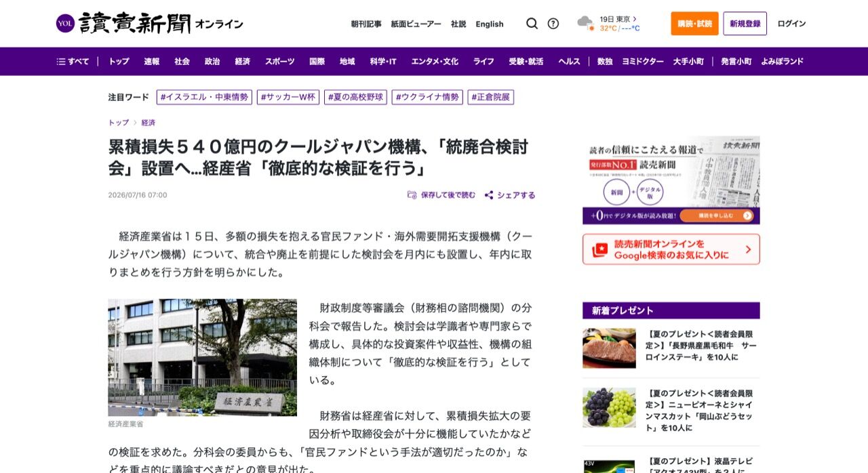Click the 朝刊記事 header link
The image size is (868, 473).
[x=366, y=24]
